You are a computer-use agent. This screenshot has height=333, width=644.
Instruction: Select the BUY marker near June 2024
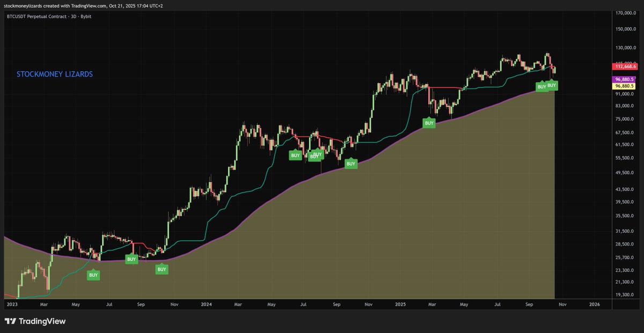click(295, 155)
